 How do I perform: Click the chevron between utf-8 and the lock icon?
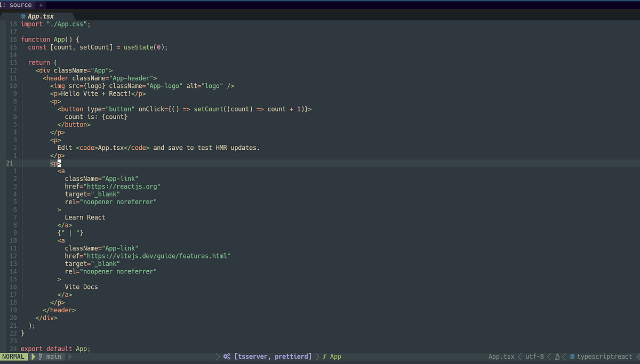(548, 356)
